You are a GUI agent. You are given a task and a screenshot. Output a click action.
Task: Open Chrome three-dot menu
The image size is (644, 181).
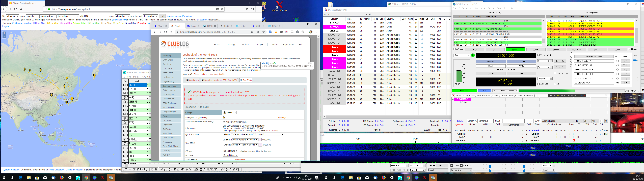(316, 32)
